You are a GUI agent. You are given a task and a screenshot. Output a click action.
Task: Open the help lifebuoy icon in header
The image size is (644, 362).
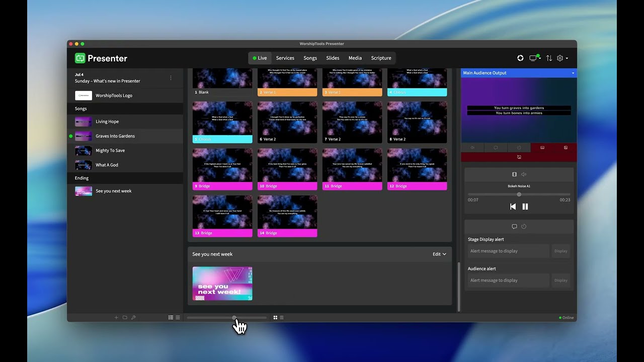[x=520, y=58]
